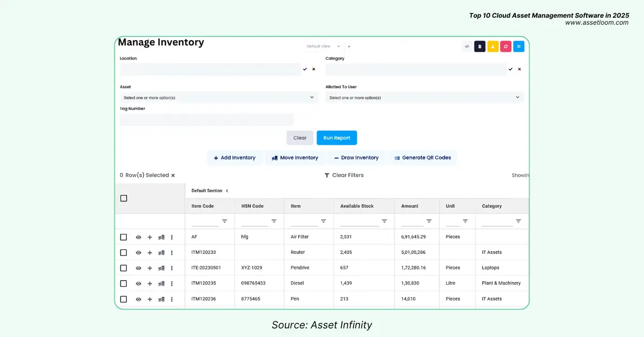Open the kebab menu on the Diesel row

click(172, 283)
